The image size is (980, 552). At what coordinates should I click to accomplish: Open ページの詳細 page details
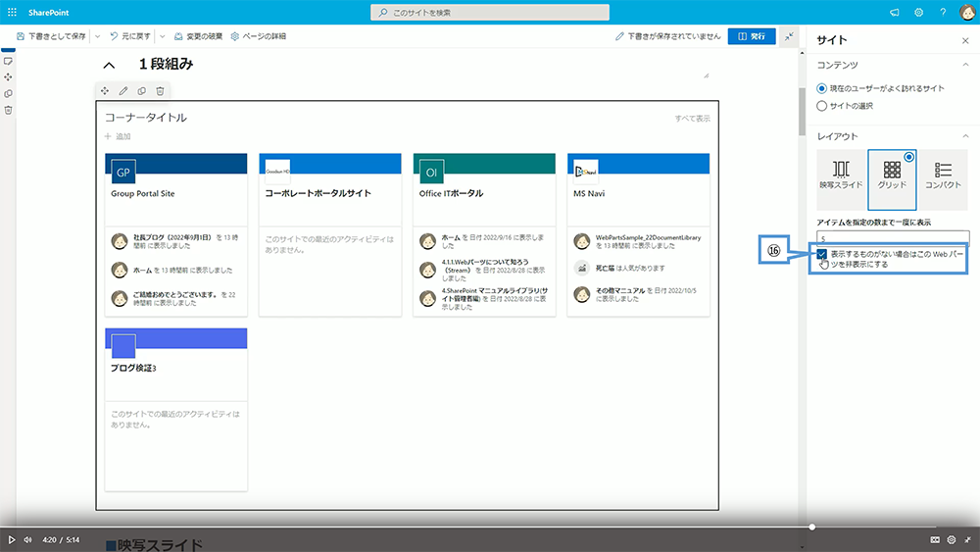point(258,36)
